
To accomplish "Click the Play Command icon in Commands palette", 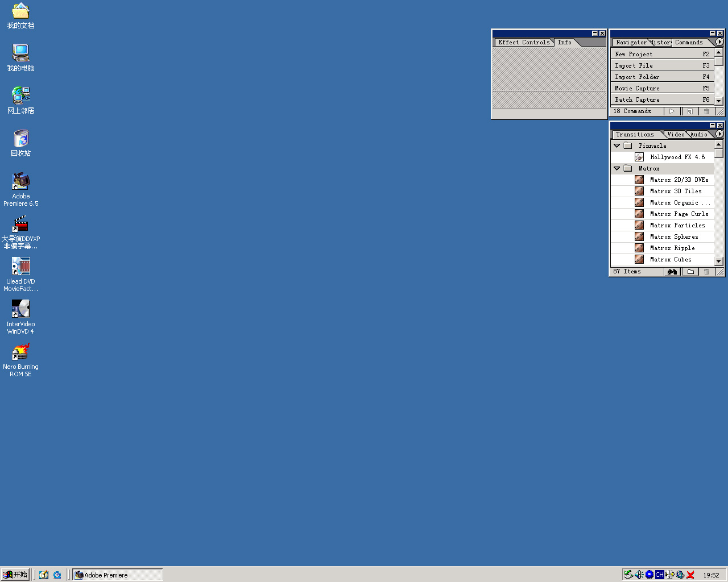I will [x=672, y=111].
